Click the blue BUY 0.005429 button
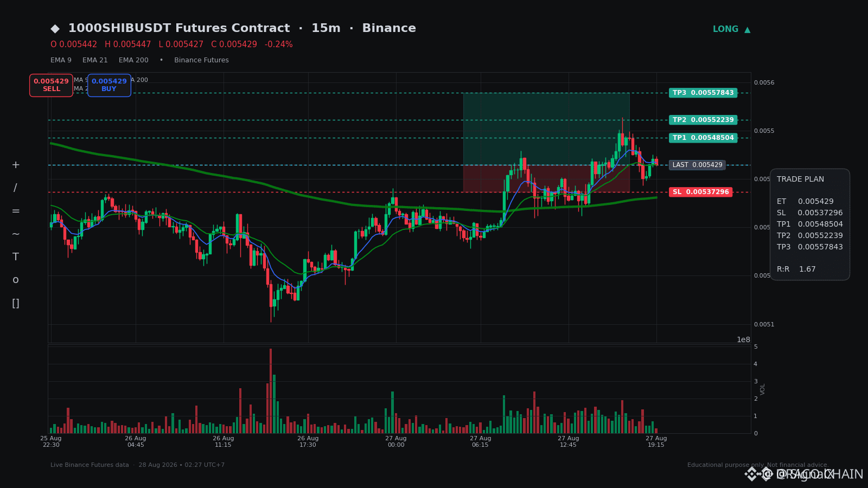 pos(109,85)
